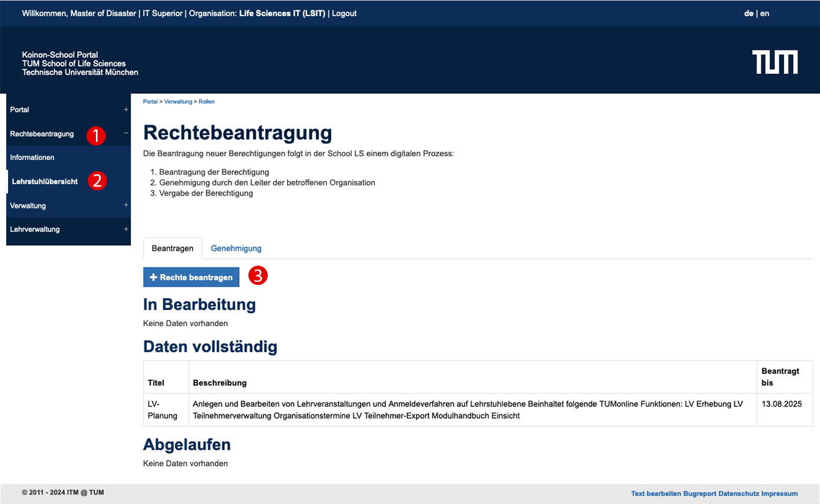Expand the Lehrverwaltung sidebar menu
Screen dimensions: 820x504
pos(126,229)
